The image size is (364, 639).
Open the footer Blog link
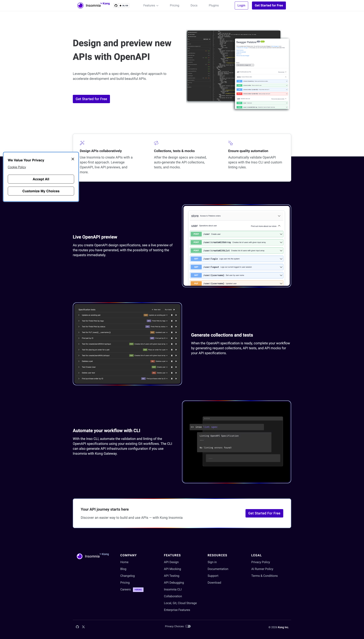click(x=123, y=569)
